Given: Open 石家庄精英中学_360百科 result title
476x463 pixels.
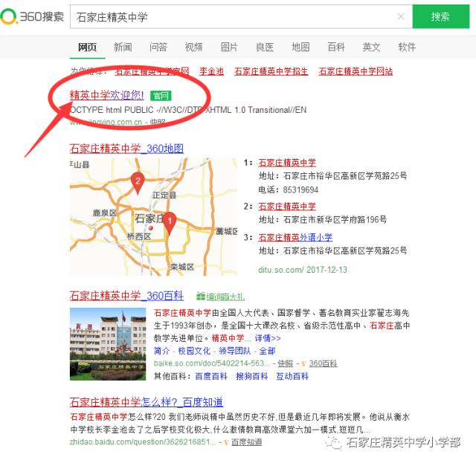Looking at the screenshot, I should click(126, 296).
